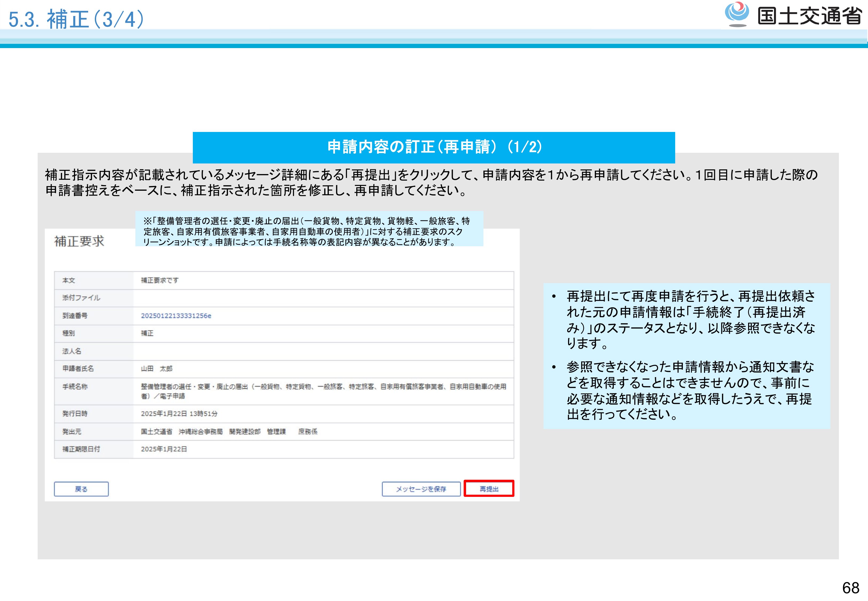Click the 戻る back button
Viewport: 868px width, 601px height.
click(81, 489)
